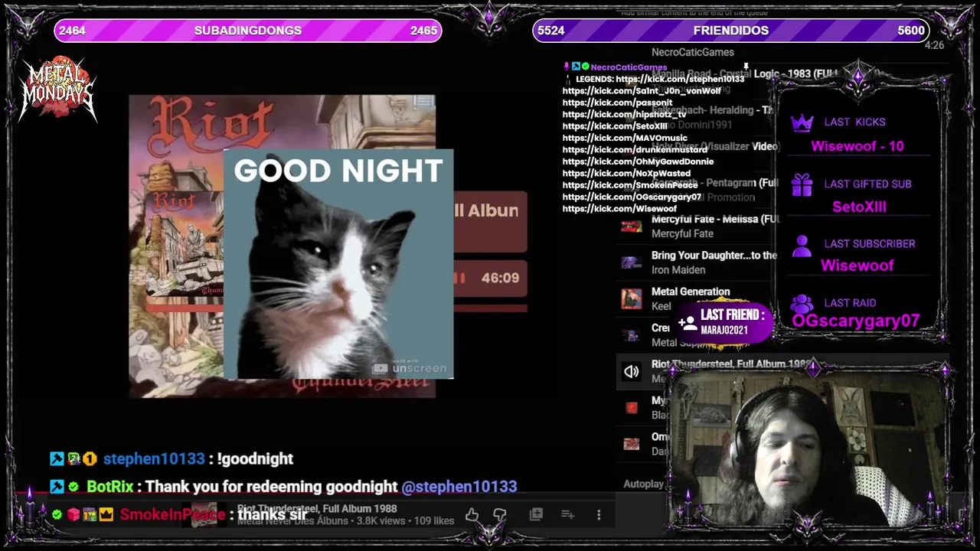Open the kick.com/OhMyGawdDonnie link

pos(638,161)
